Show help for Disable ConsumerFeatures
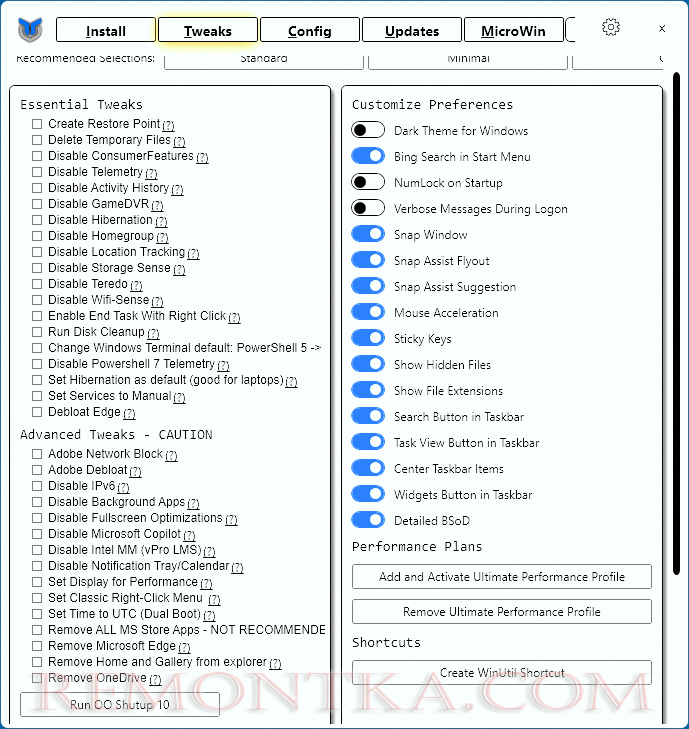689x729 pixels. click(202, 157)
